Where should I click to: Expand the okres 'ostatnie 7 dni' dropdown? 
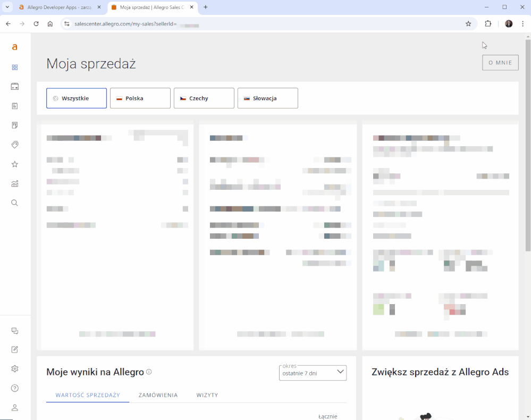(x=313, y=373)
